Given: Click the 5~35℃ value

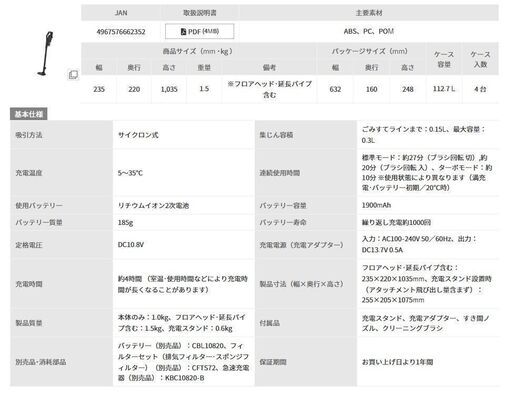Looking at the screenshot, I should tap(130, 173).
